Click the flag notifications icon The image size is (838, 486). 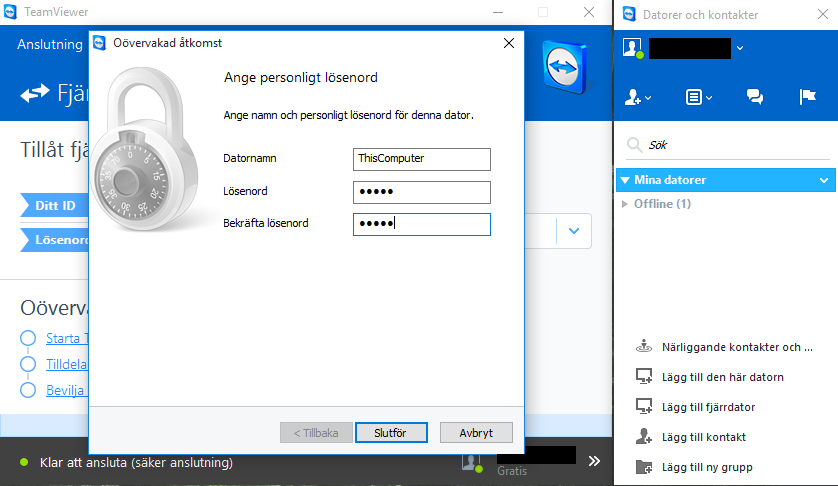808,97
